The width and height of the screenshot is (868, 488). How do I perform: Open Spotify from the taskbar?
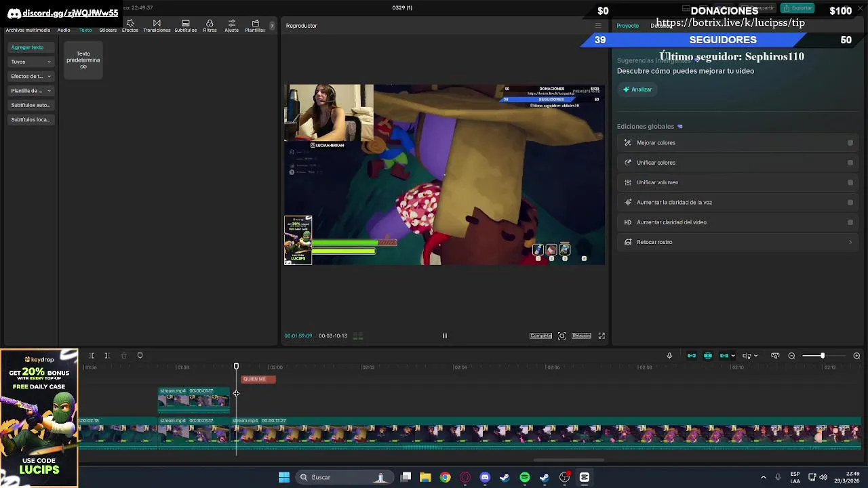click(x=525, y=477)
